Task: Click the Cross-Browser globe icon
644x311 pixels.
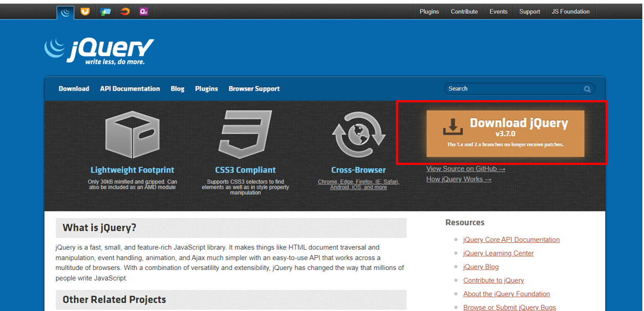Action: tap(359, 133)
